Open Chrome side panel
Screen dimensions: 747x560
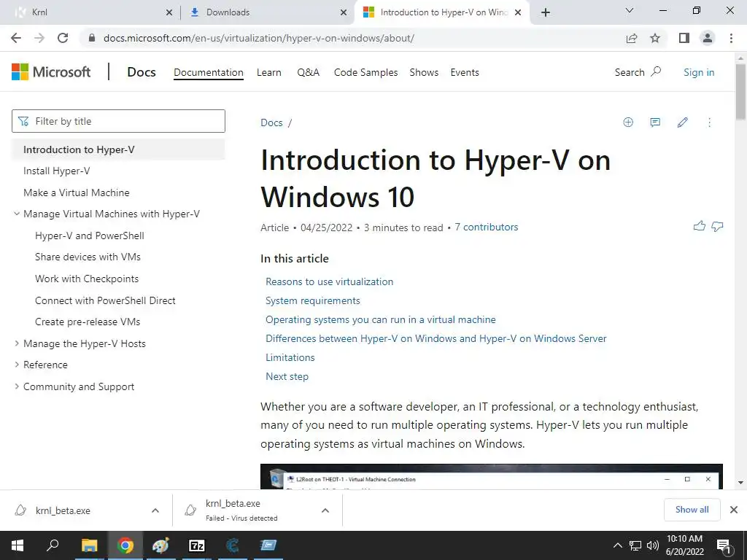click(684, 38)
